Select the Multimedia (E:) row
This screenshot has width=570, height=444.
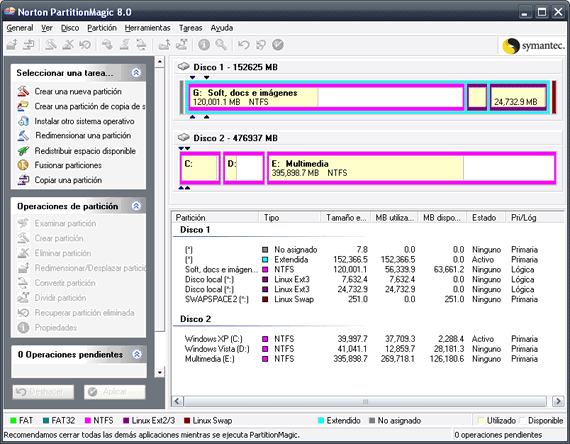361,359
